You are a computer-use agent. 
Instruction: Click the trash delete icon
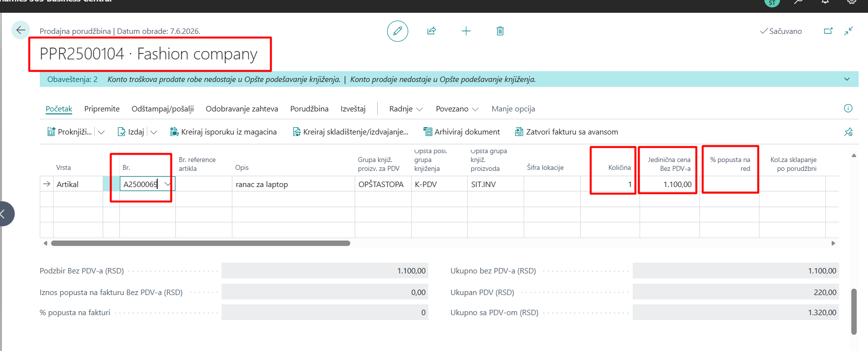click(x=500, y=31)
